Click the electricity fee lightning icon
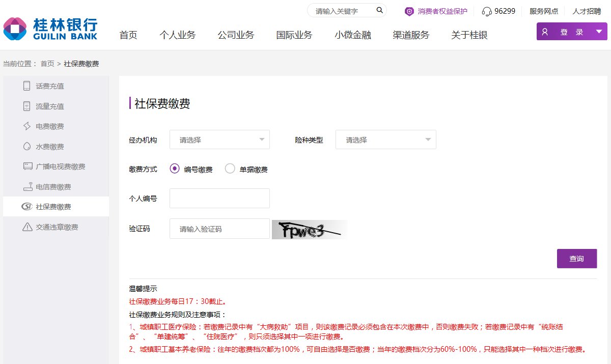This screenshot has width=611, height=364. coord(27,126)
